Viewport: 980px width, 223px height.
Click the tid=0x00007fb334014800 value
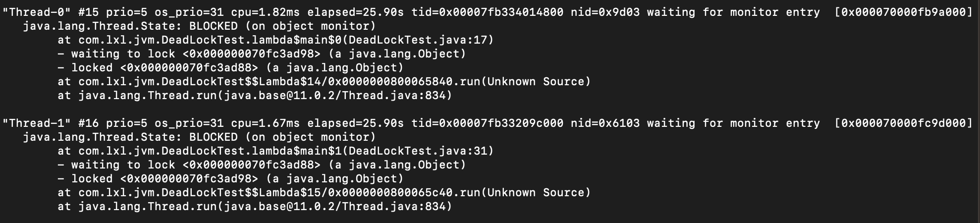(487, 12)
